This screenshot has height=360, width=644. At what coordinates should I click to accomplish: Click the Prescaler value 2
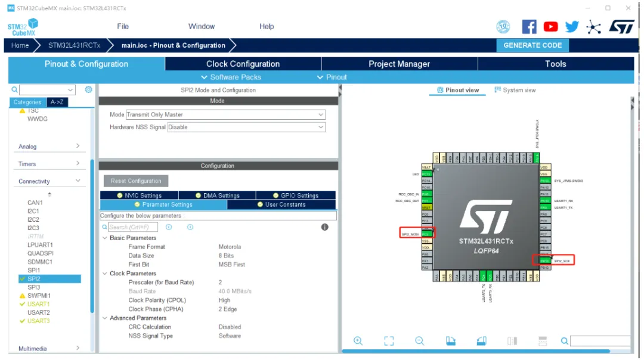[220, 283]
